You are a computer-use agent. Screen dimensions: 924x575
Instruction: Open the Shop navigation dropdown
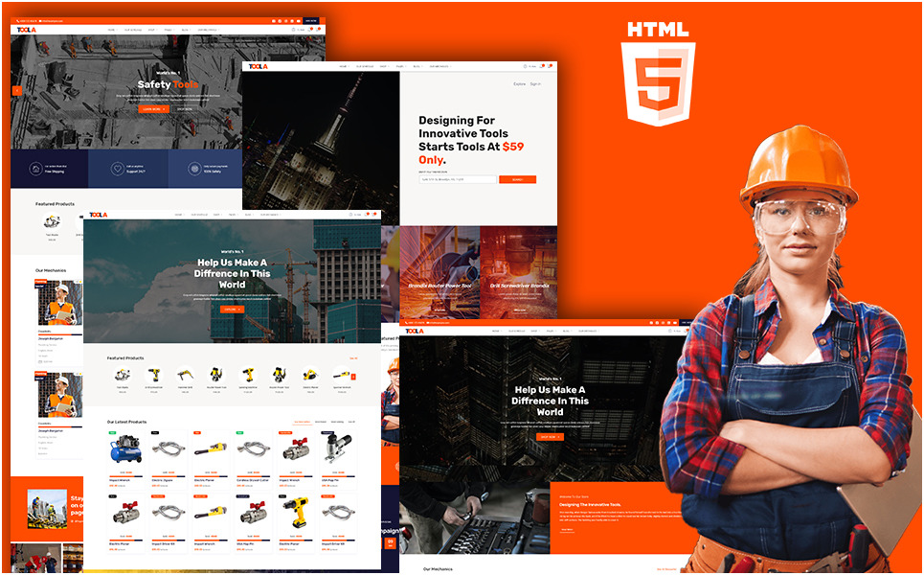click(x=153, y=29)
